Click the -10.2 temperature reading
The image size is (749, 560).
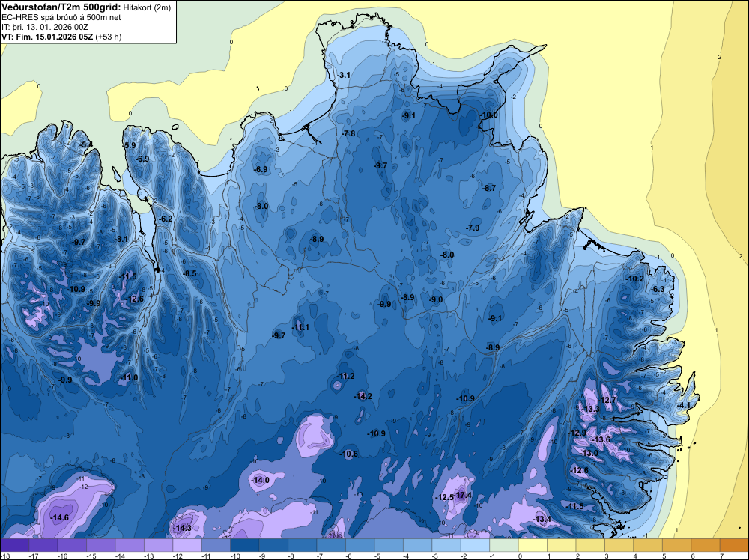tap(635, 279)
